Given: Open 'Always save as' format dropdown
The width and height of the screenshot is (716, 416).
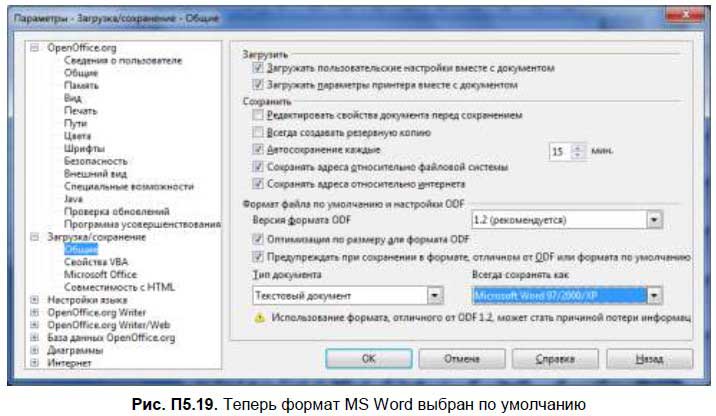Looking at the screenshot, I should (x=654, y=295).
